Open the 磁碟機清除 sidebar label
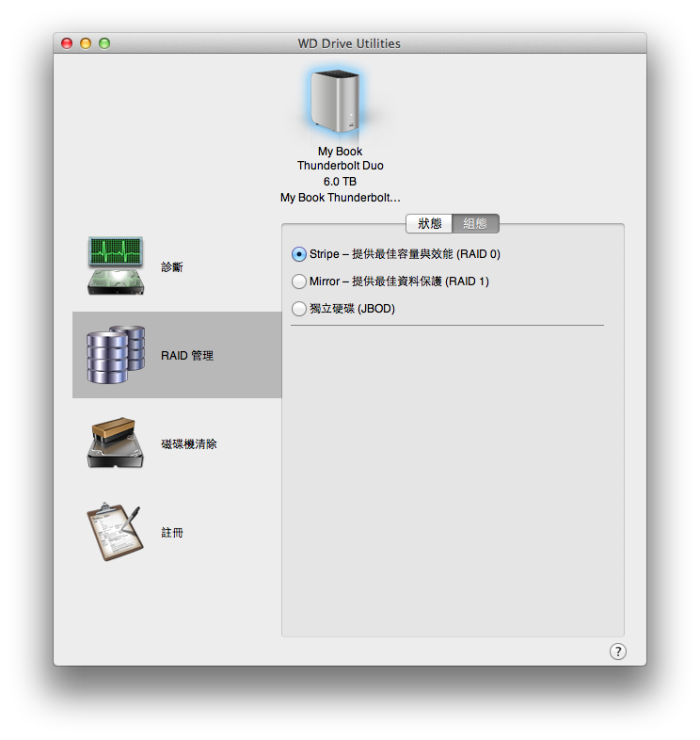Screen dimensions: 700x740 pos(189,443)
